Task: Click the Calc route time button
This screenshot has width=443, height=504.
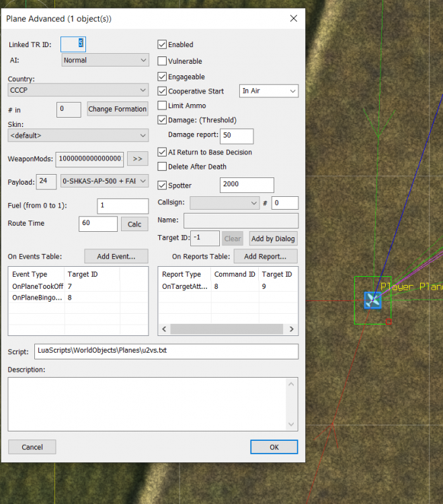Action: pos(134,224)
